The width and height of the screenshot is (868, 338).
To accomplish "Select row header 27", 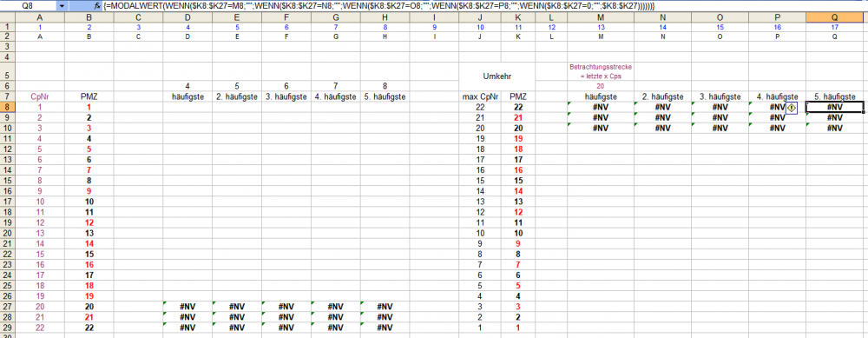I will [7, 307].
